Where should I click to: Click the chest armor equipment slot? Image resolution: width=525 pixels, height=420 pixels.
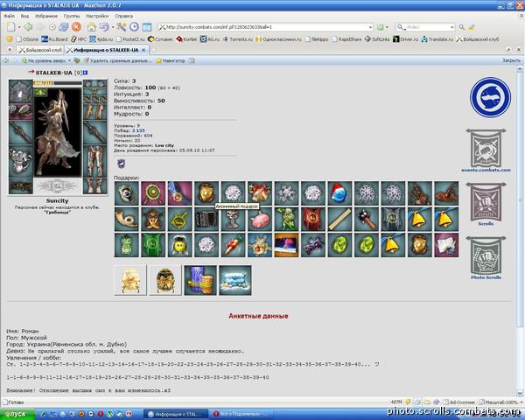pos(20,161)
